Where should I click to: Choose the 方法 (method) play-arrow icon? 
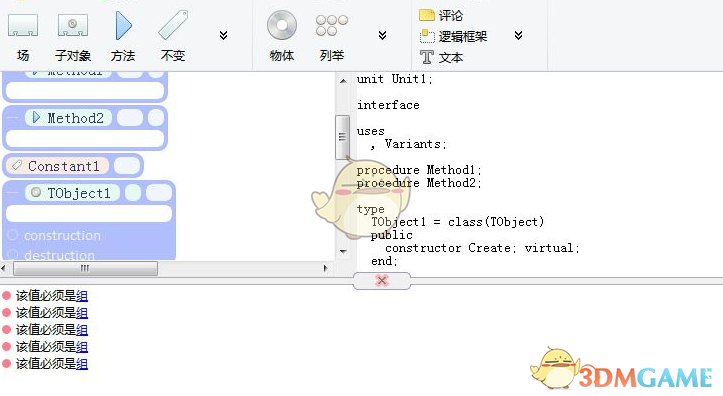click(x=123, y=25)
